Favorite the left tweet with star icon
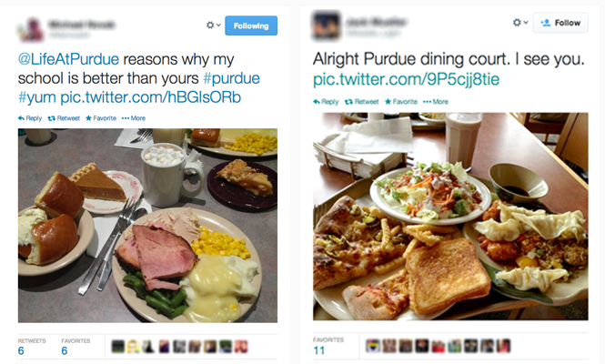The width and height of the screenshot is (605, 364). click(x=101, y=118)
